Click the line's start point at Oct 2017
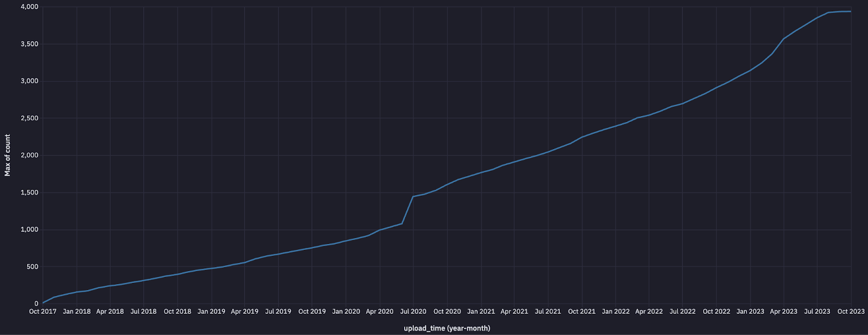 43,303
